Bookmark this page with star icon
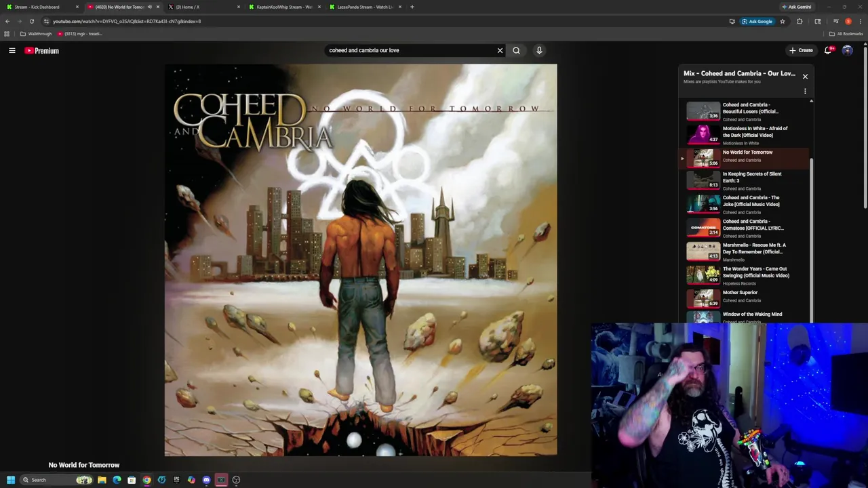 tap(782, 21)
